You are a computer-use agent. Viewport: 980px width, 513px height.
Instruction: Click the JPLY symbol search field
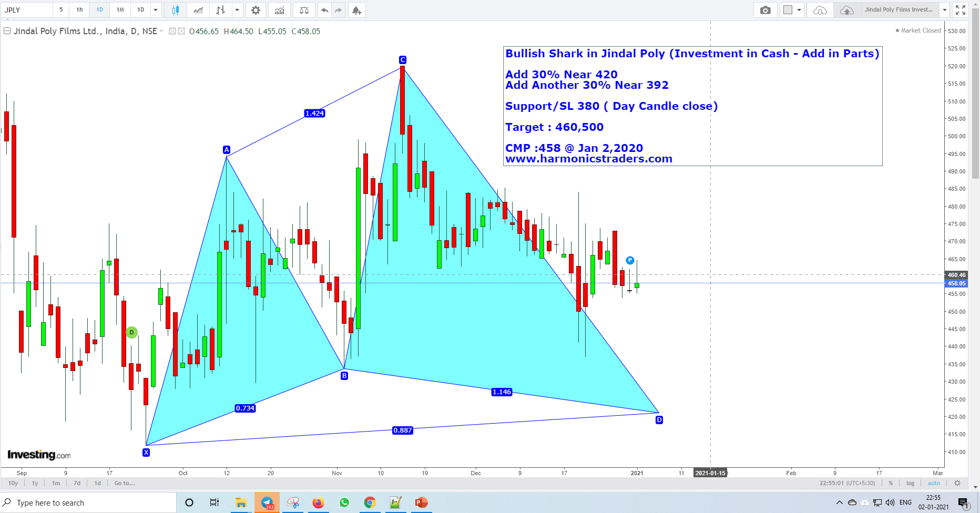pos(26,10)
